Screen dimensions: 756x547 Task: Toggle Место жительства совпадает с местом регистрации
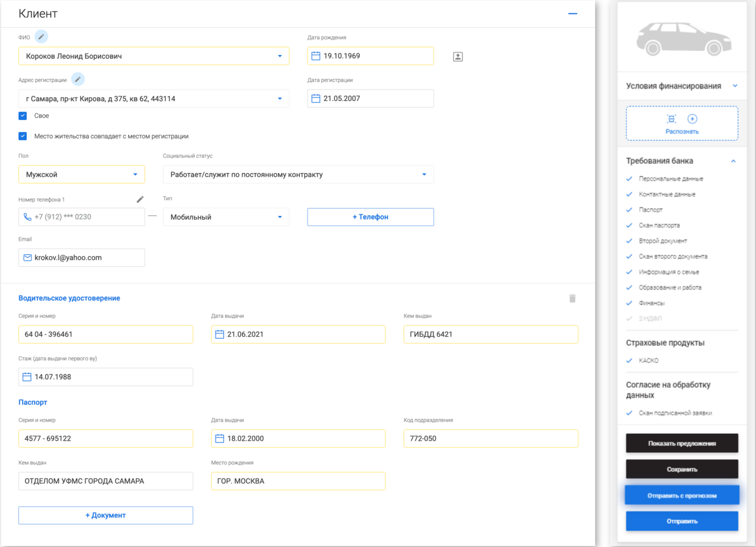tap(23, 136)
